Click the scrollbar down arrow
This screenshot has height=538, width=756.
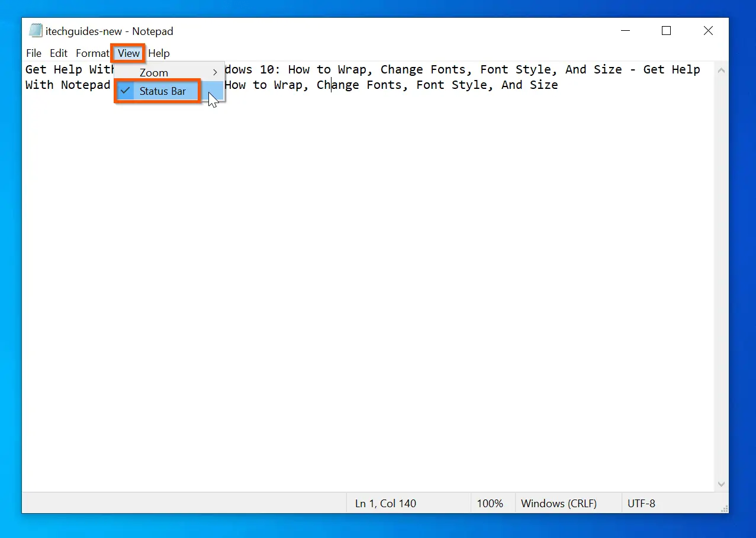click(x=721, y=484)
